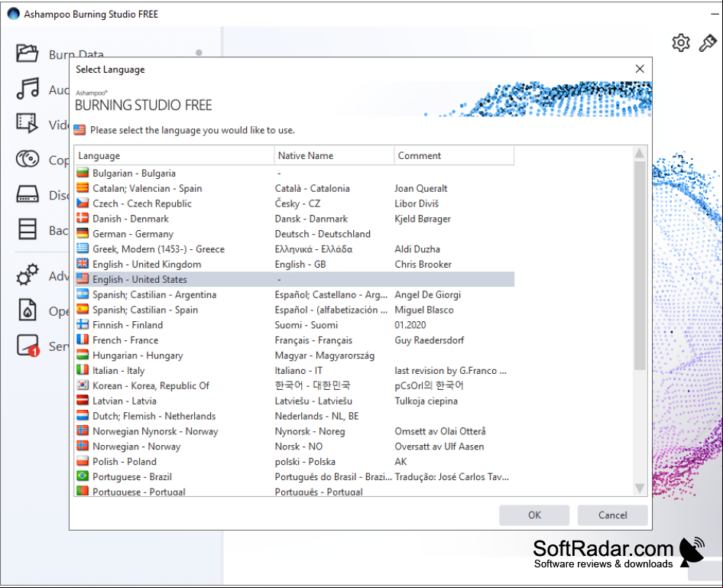The height and width of the screenshot is (588, 723).
Task: Select Norwegian Nynorsk - Norway row
Action: (x=294, y=431)
